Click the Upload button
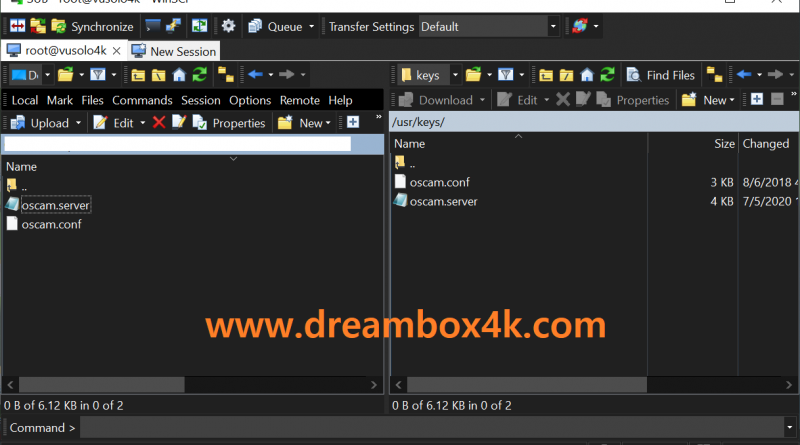 (40, 123)
